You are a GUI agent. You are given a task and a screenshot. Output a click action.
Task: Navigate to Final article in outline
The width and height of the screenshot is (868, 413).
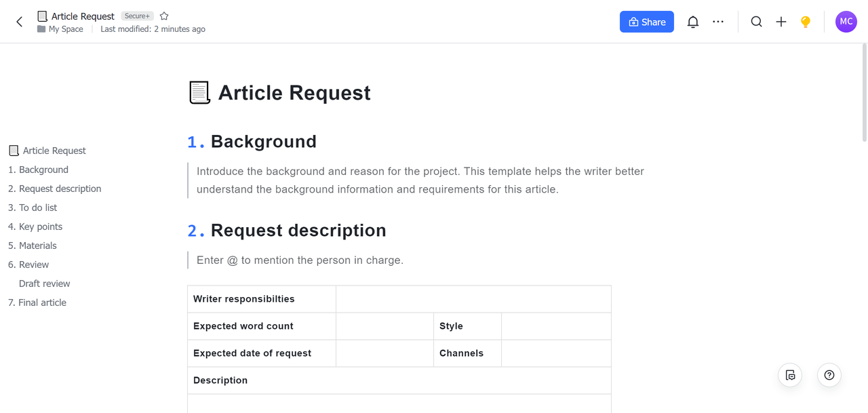click(42, 302)
